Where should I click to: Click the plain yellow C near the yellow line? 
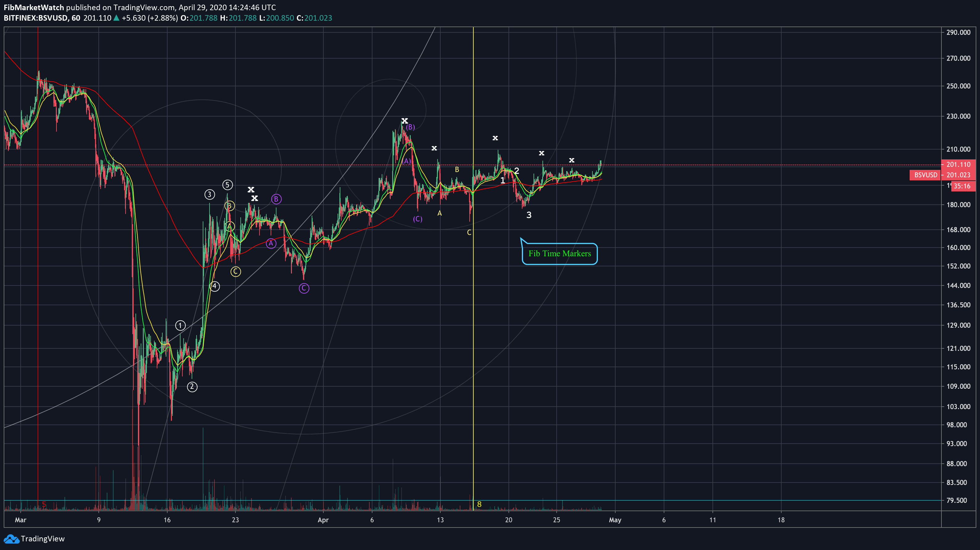click(x=469, y=232)
